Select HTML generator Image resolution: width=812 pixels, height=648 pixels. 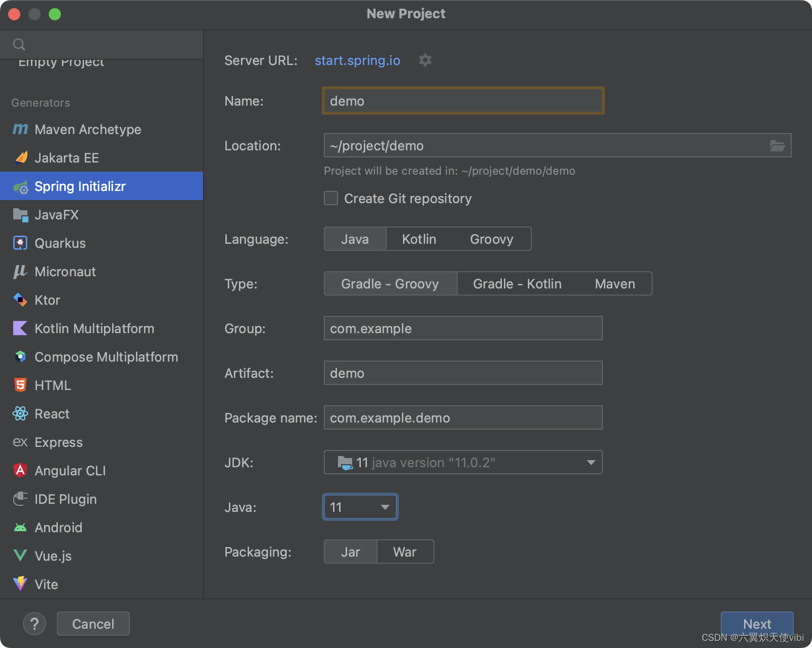pos(101,385)
